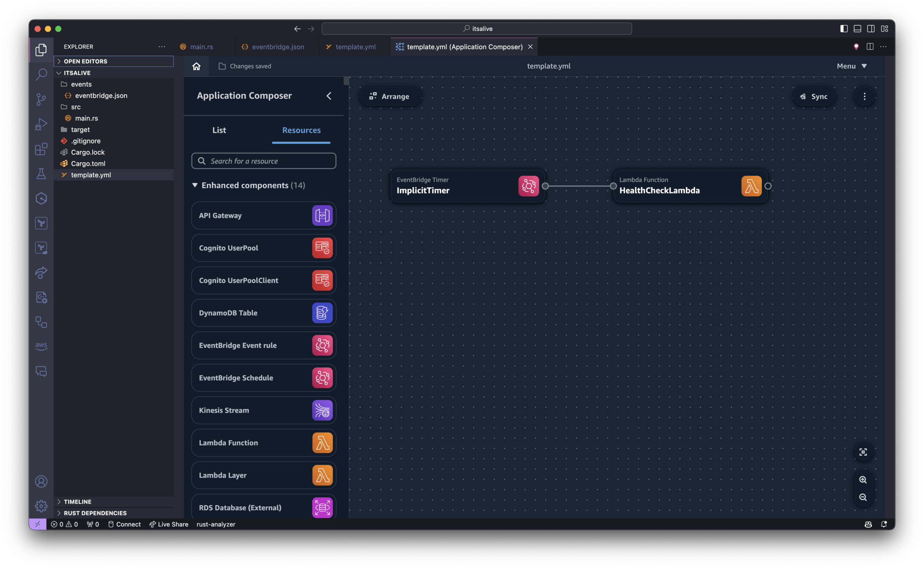Click the fit-to-screen canvas icon
This screenshot has height=568, width=924.
coord(863,452)
